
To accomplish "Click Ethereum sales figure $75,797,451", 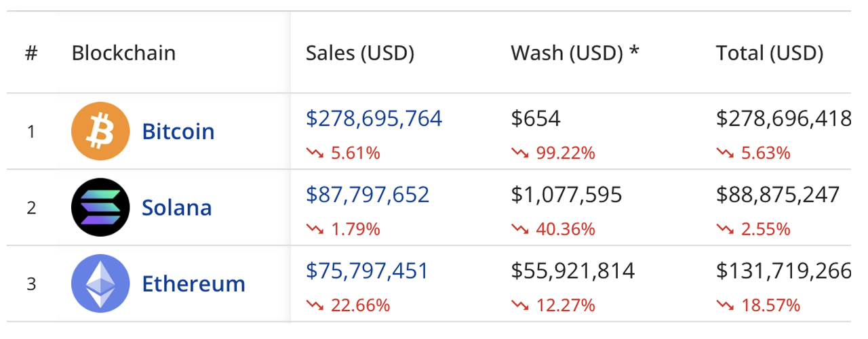I will click(367, 271).
